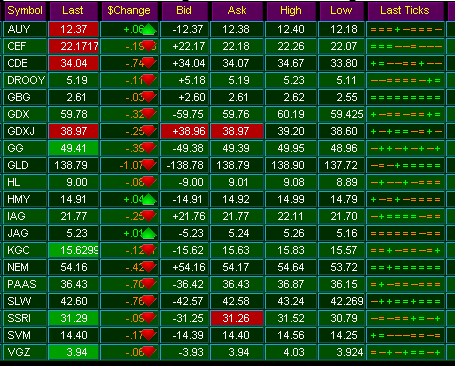This screenshot has height=366, width=455.
Task: Select the NEM symbol cell
Action: [x=25, y=267]
